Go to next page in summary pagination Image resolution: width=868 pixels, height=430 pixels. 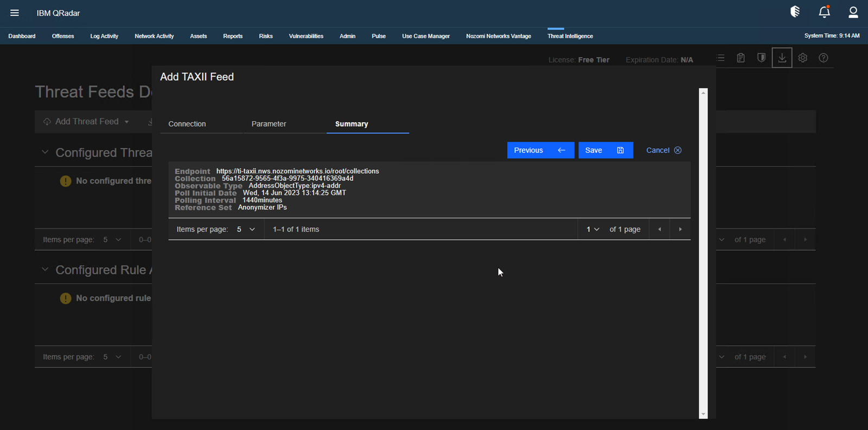(x=680, y=229)
